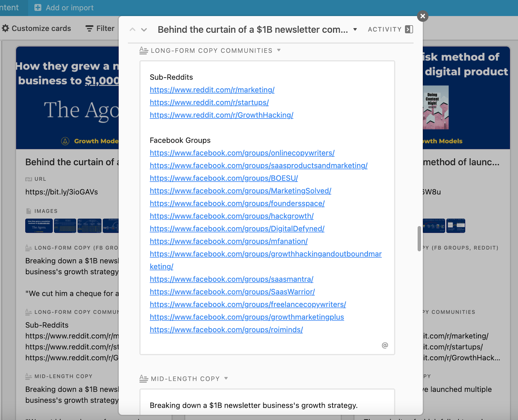Click into the Mid-Length Copy text field

(267, 402)
